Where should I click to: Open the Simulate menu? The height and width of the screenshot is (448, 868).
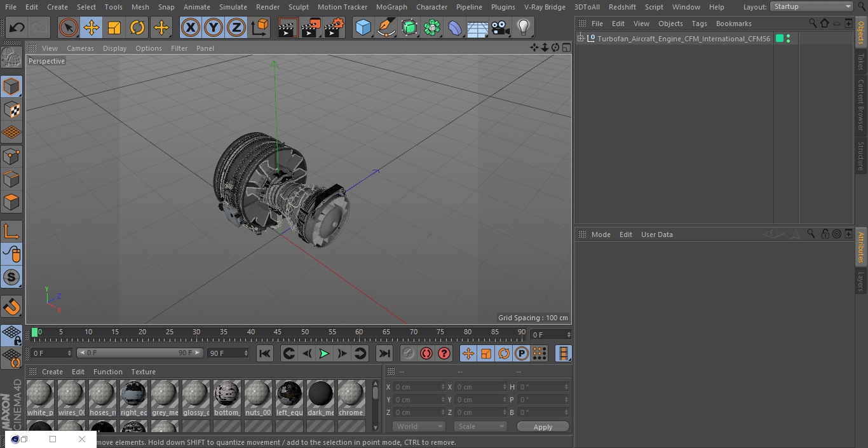point(233,7)
